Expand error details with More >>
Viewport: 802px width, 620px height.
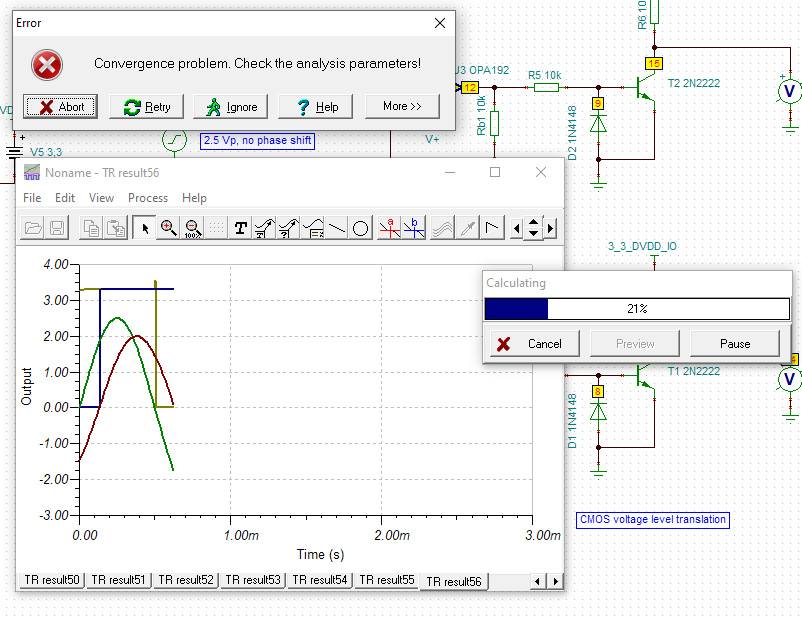pyautogui.click(x=402, y=105)
